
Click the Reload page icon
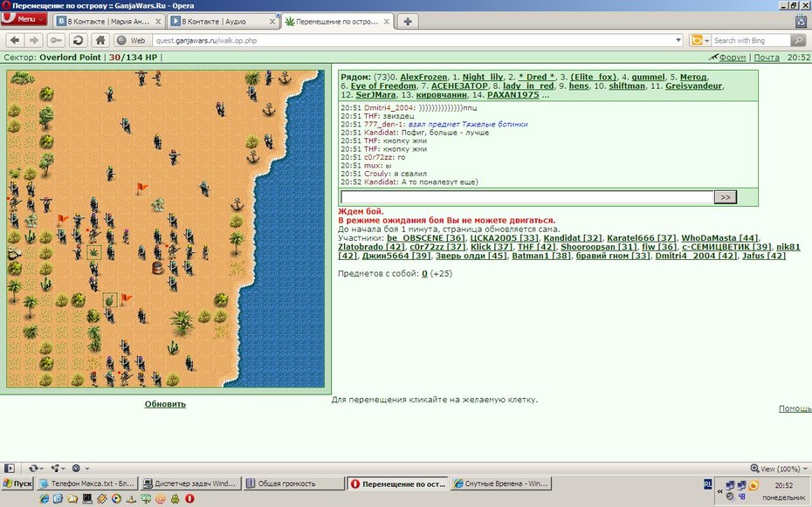[x=79, y=40]
